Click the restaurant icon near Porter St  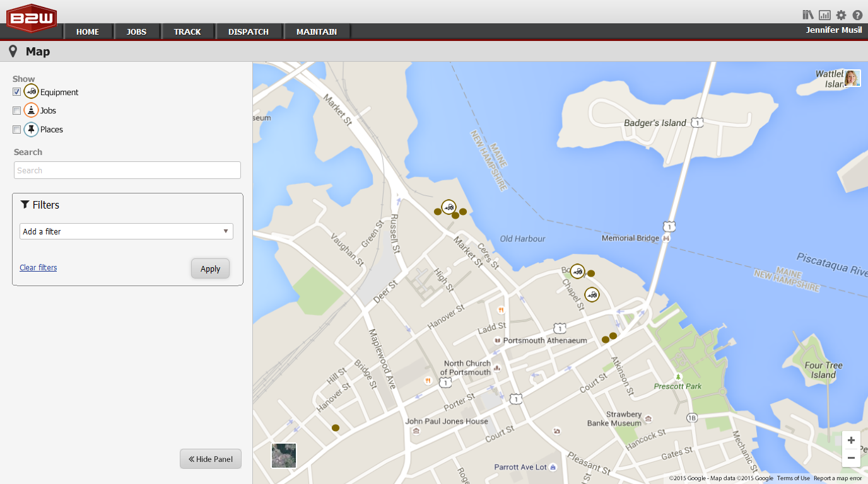coord(428,381)
